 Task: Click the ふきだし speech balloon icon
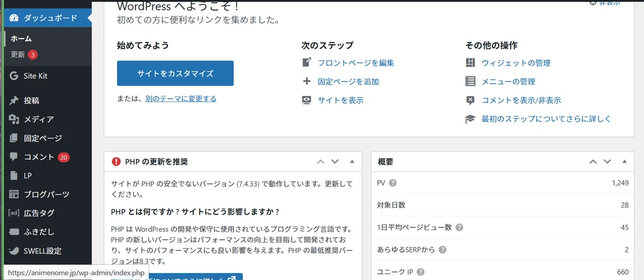(x=14, y=232)
